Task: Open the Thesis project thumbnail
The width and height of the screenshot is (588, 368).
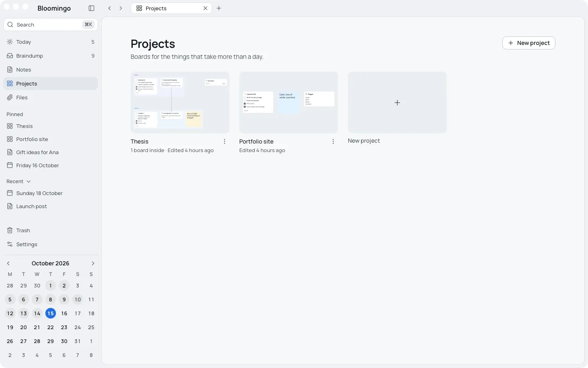Action: tap(180, 102)
